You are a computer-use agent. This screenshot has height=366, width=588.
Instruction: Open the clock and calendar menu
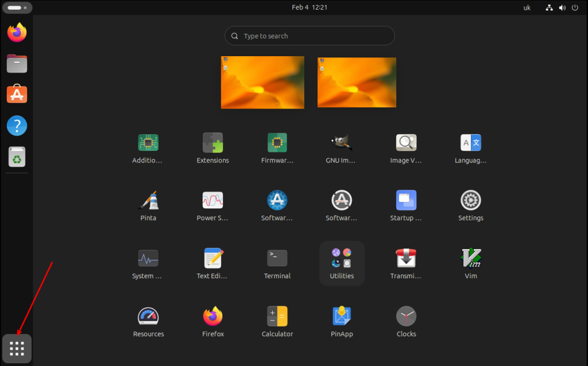coord(310,7)
